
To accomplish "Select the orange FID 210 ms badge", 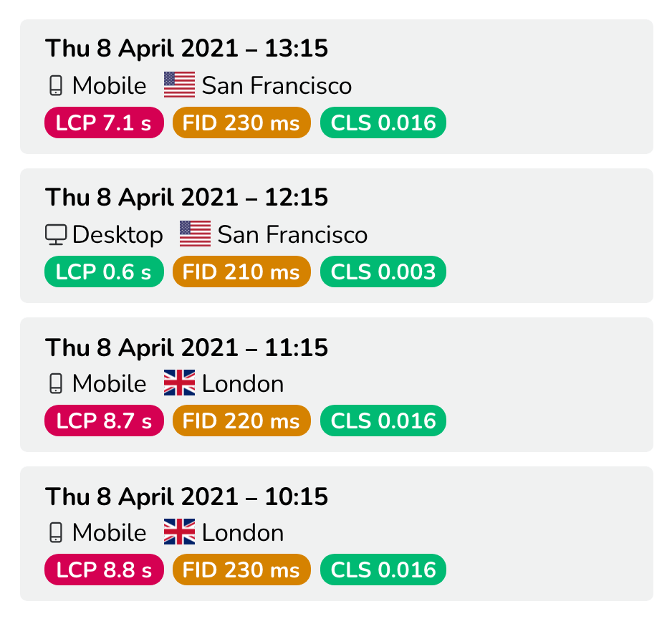I will [x=241, y=272].
